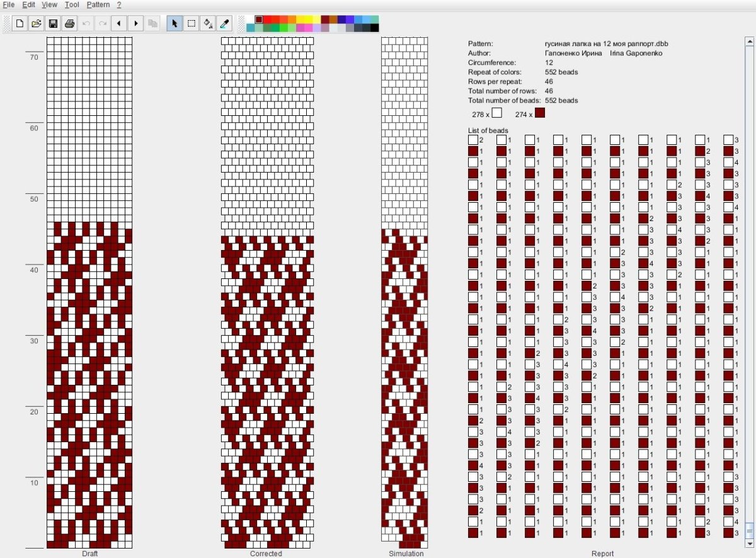Open the ? help menu
756x558 pixels.
click(119, 4)
